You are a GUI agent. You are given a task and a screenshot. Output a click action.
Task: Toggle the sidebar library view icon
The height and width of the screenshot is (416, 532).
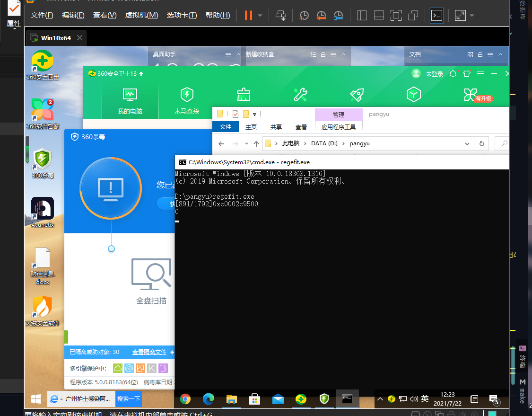[x=362, y=15]
